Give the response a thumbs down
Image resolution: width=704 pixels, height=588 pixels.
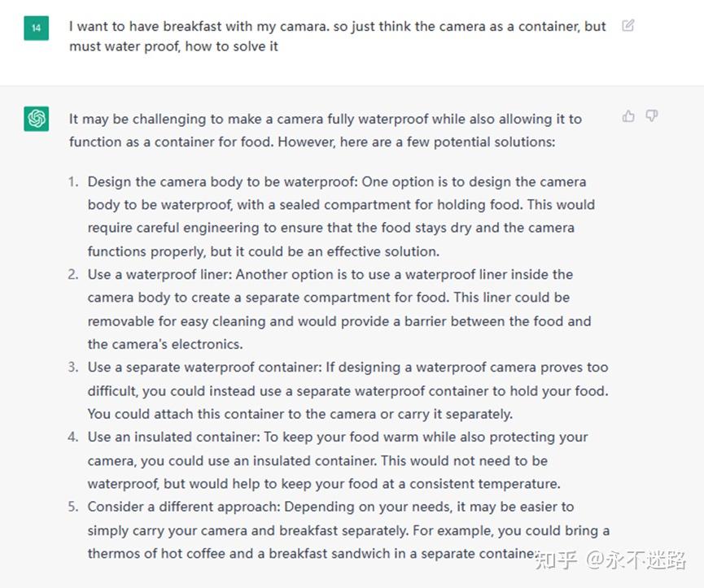point(651,116)
